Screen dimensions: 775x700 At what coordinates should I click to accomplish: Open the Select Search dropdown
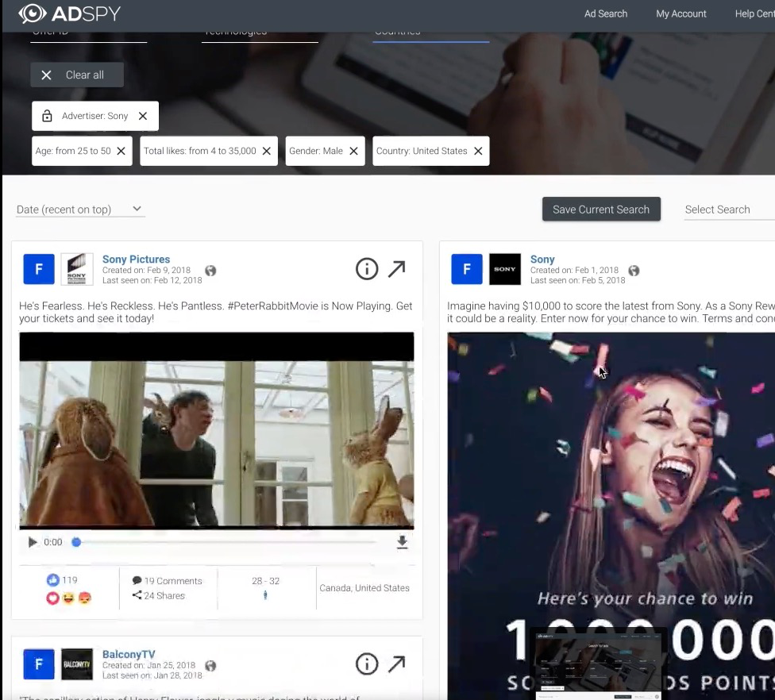click(x=727, y=210)
